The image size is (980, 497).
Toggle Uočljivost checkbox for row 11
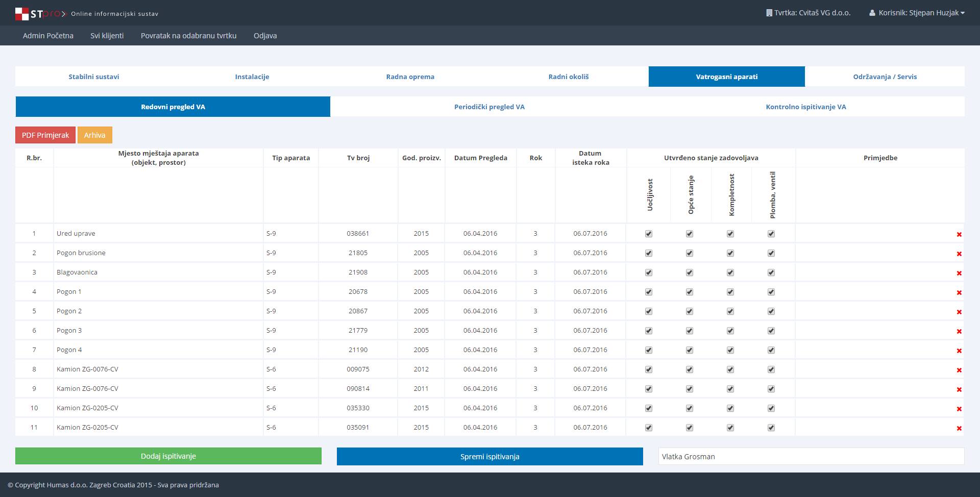point(649,428)
